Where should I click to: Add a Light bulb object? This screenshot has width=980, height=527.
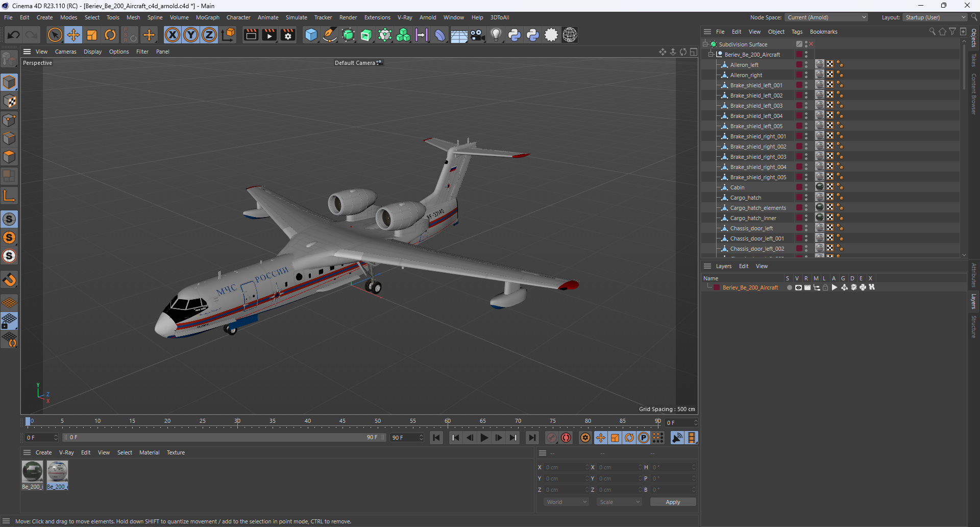[x=496, y=35]
